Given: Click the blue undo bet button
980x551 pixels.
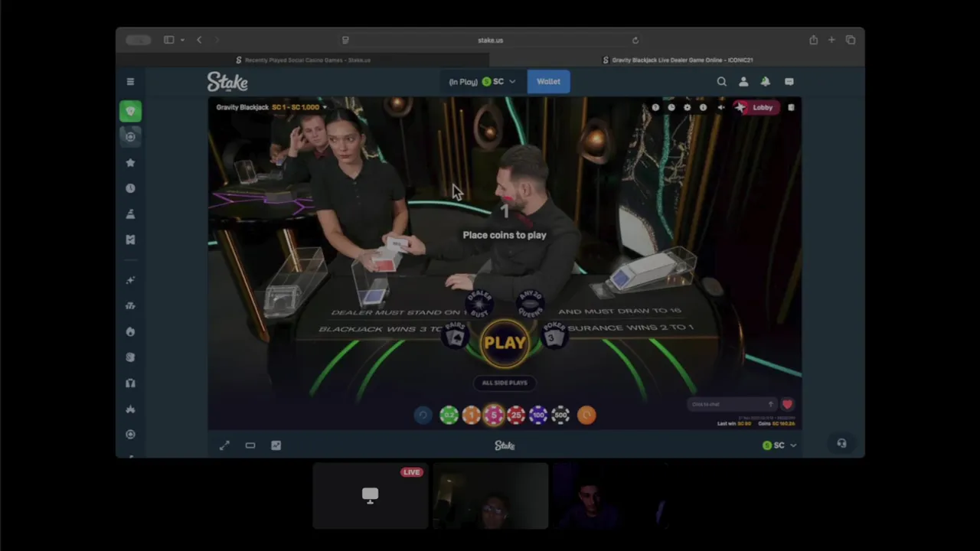Looking at the screenshot, I should tap(423, 415).
